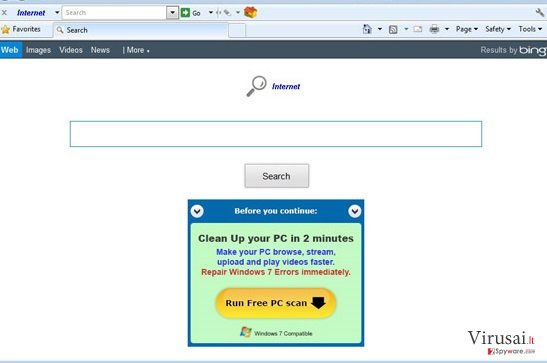
Task: Click the green Go arrow icon
Action: (x=185, y=13)
